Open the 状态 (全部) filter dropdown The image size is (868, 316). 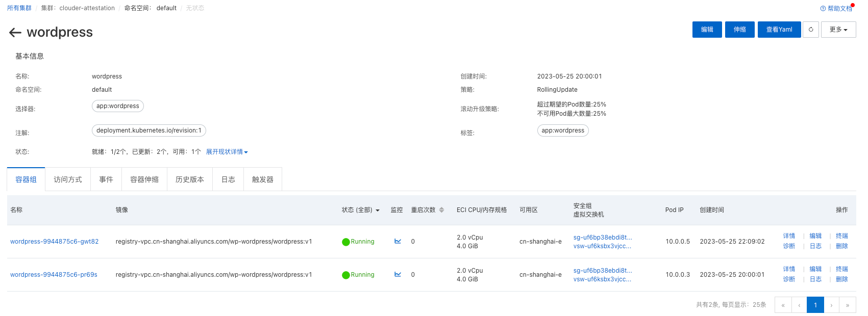[361, 210]
